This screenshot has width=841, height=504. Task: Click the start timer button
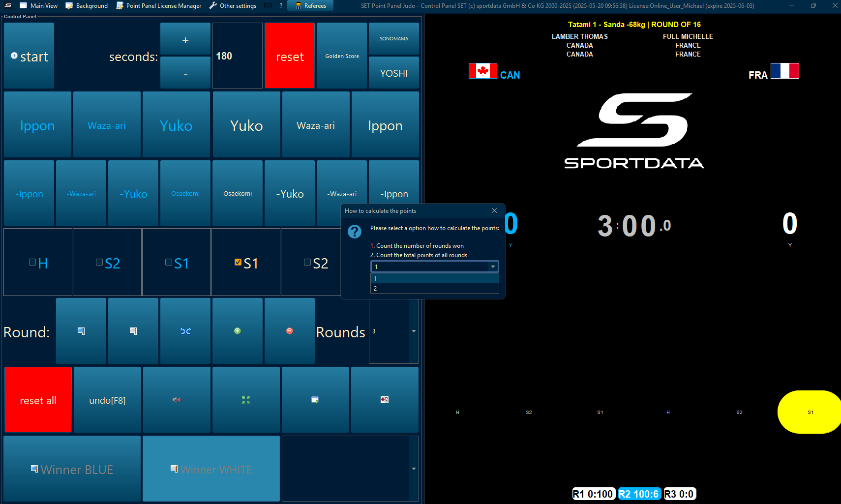coord(29,56)
